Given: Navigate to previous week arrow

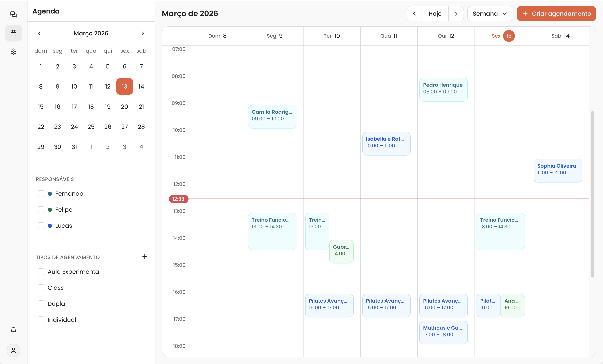Looking at the screenshot, I should [414, 14].
